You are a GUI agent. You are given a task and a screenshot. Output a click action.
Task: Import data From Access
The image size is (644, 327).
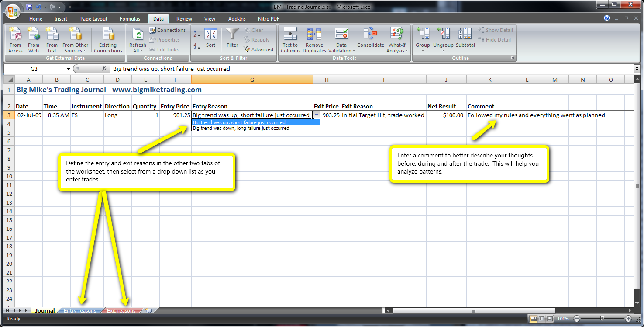point(15,40)
